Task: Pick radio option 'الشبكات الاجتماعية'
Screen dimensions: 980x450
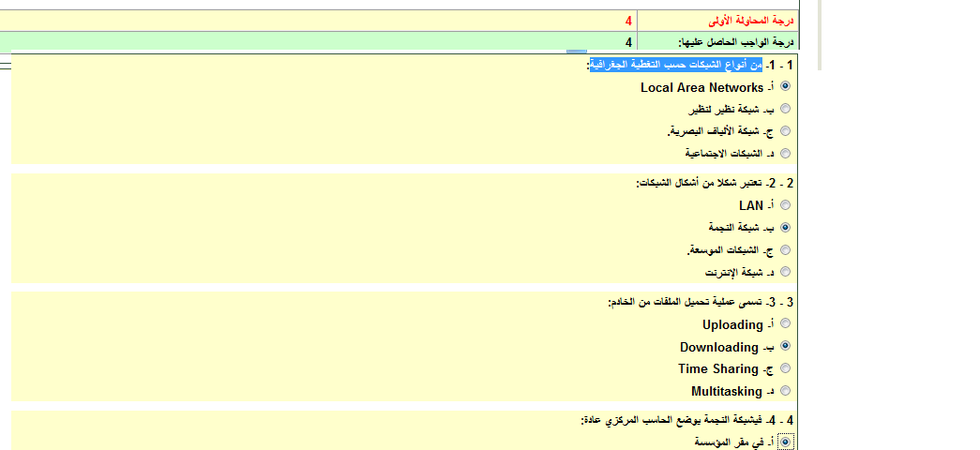Action: [x=785, y=153]
